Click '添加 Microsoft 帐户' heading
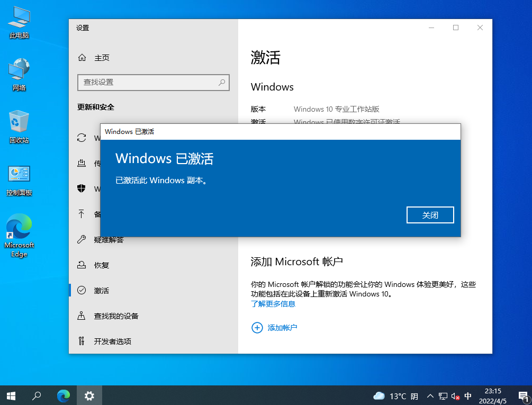This screenshot has width=532, height=405. (296, 262)
